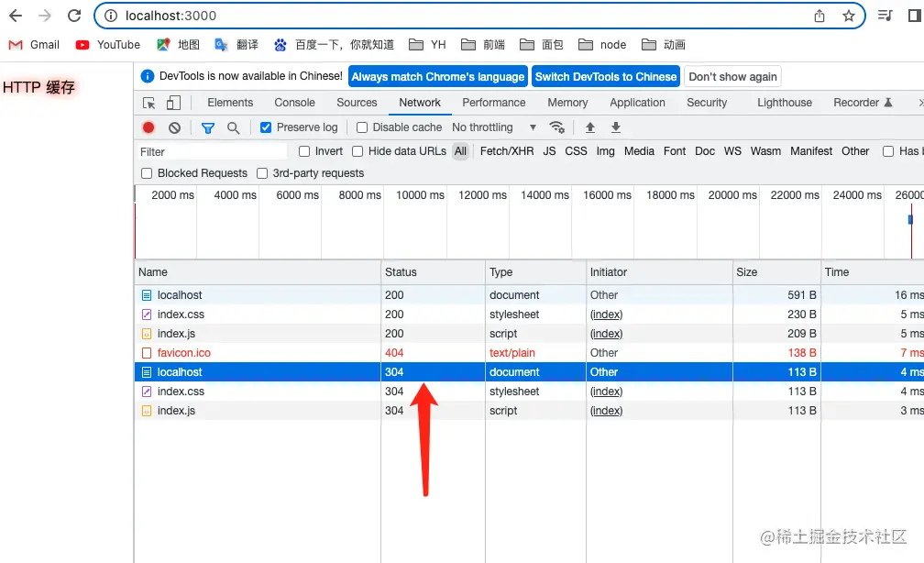
Task: Focus the network Filter input field
Action: (x=212, y=151)
